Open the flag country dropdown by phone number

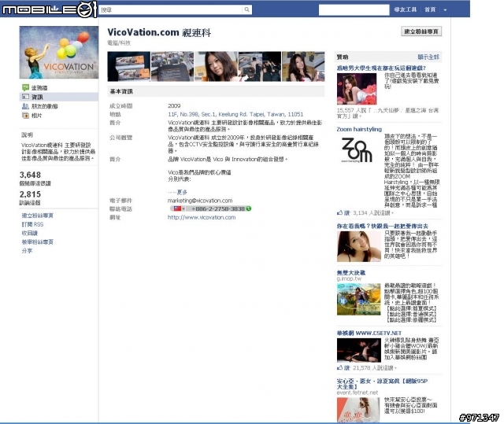point(179,208)
